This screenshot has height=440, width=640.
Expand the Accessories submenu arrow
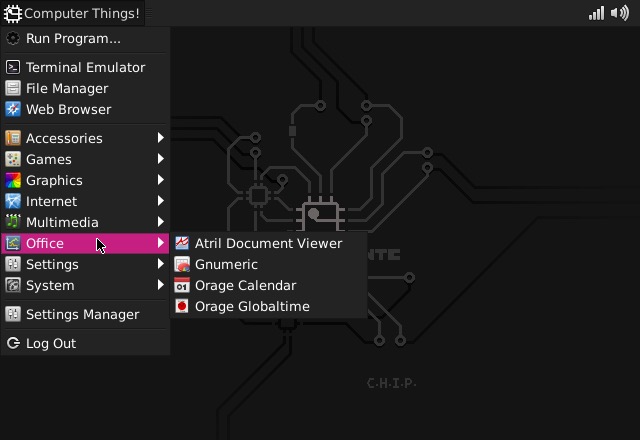[x=160, y=138]
